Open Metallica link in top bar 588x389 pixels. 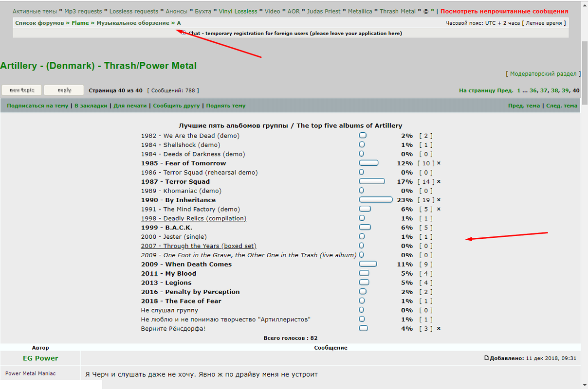click(x=360, y=11)
